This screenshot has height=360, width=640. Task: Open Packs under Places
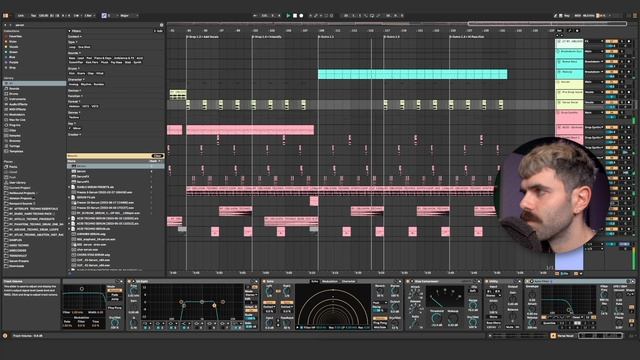coord(13,167)
